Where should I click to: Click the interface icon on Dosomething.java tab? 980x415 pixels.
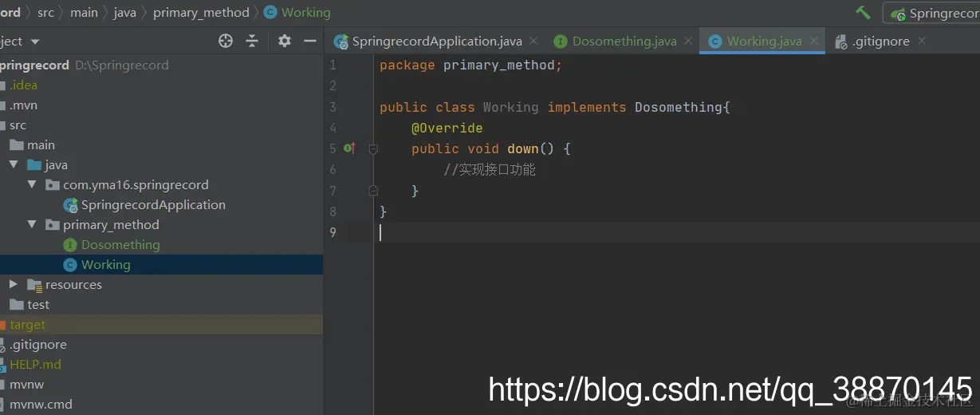click(x=561, y=41)
